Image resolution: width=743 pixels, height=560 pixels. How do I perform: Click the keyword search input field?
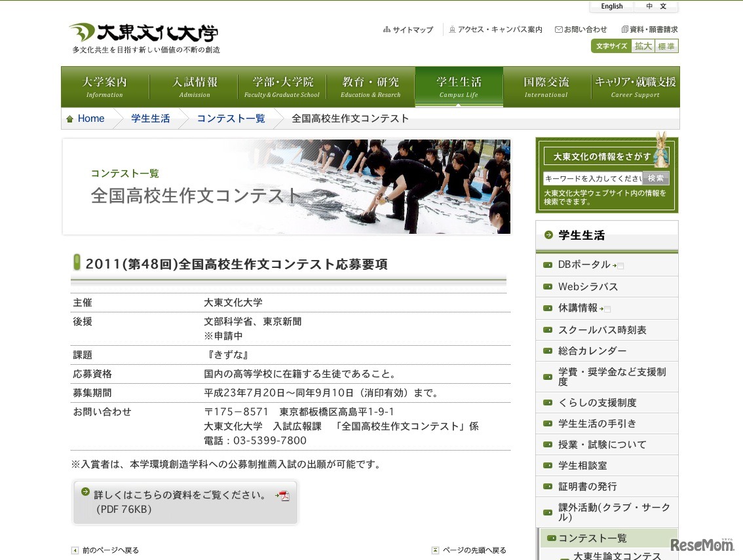point(590,177)
